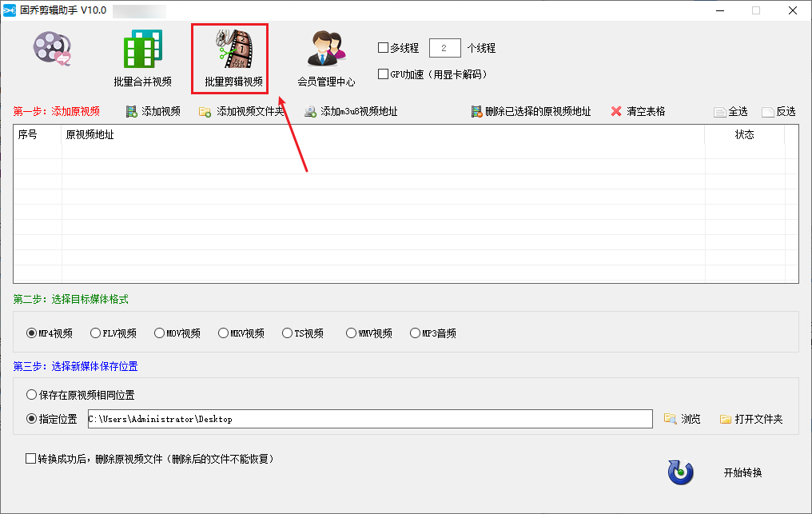Select the MKV视频 format
The width and height of the screenshot is (812, 514).
point(224,333)
